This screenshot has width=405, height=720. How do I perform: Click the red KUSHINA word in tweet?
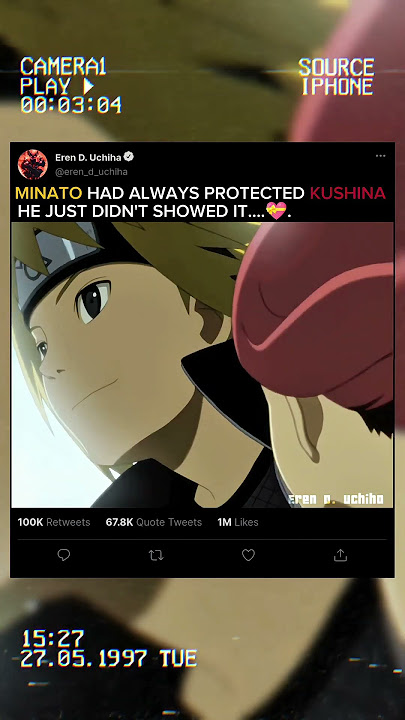point(348,193)
